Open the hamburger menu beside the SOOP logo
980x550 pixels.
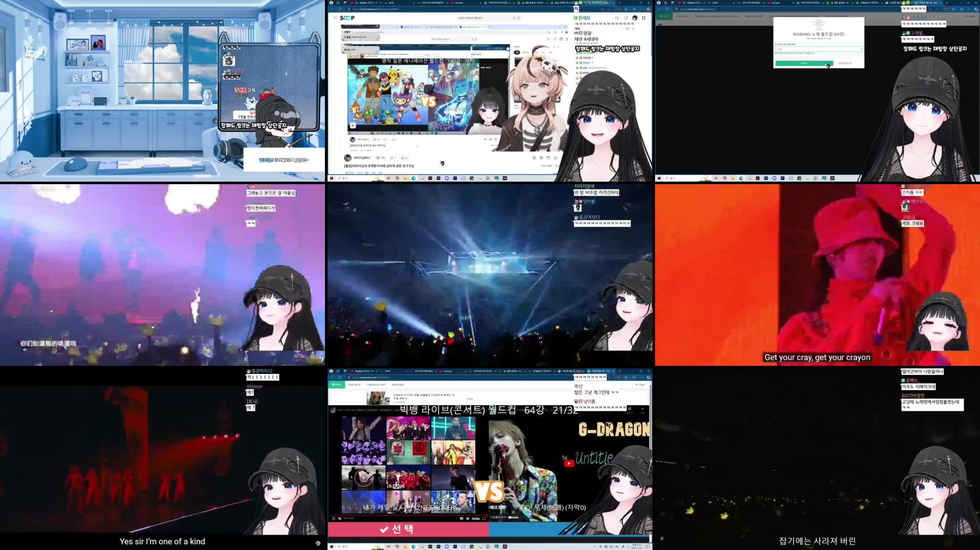point(335,18)
